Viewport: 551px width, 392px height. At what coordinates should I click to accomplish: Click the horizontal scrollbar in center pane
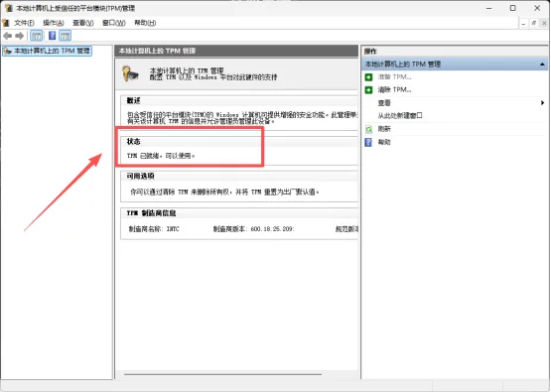pos(222,374)
